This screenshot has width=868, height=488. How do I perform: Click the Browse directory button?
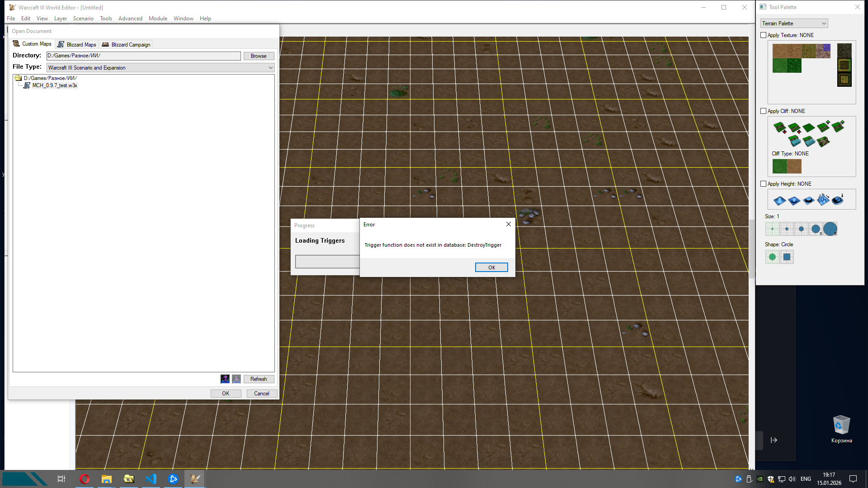259,56
